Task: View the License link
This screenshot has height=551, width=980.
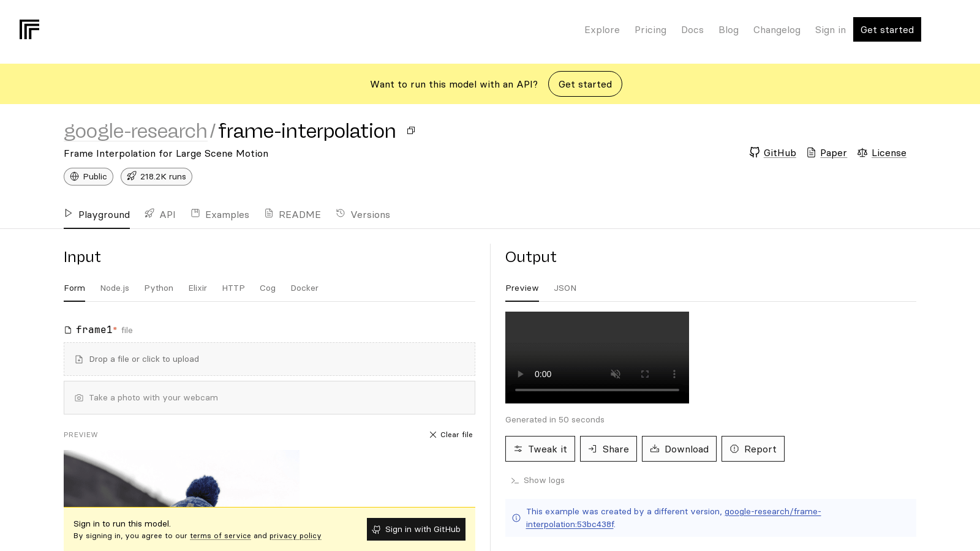Action: [x=881, y=153]
